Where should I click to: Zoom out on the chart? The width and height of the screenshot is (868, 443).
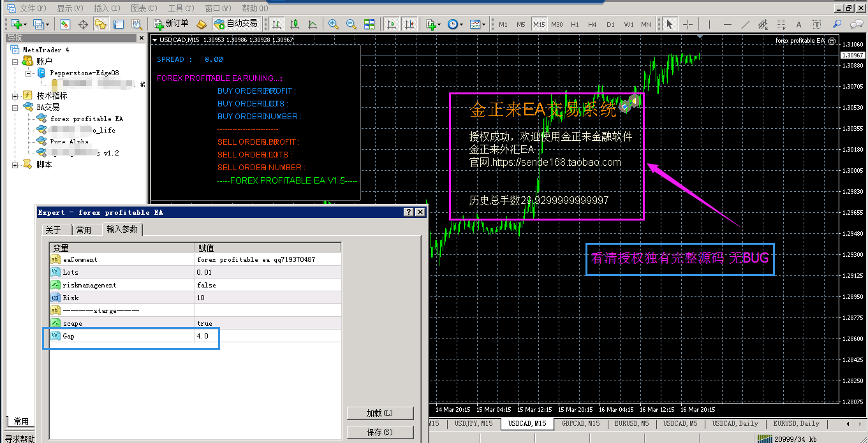[351, 24]
